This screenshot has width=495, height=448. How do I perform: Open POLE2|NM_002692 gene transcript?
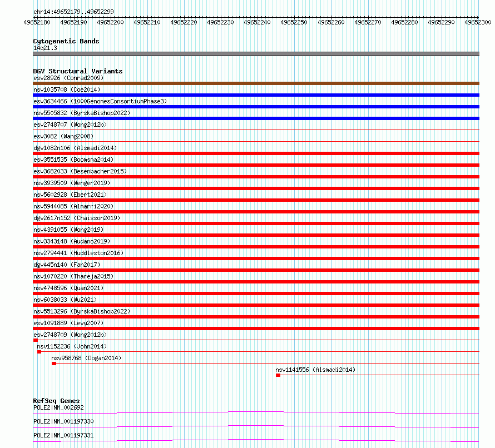click(x=59, y=407)
